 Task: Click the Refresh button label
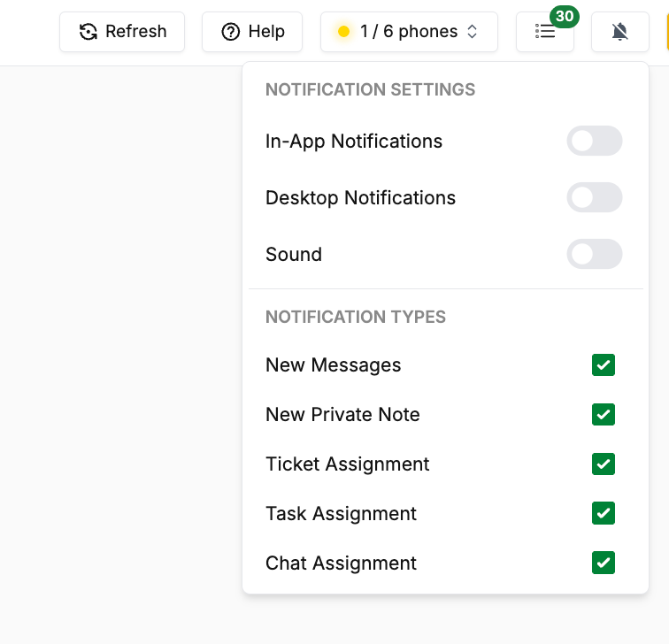point(135,32)
